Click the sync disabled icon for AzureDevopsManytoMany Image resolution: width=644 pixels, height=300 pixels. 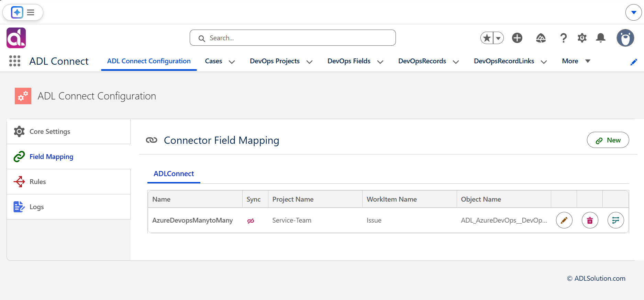pyautogui.click(x=251, y=221)
